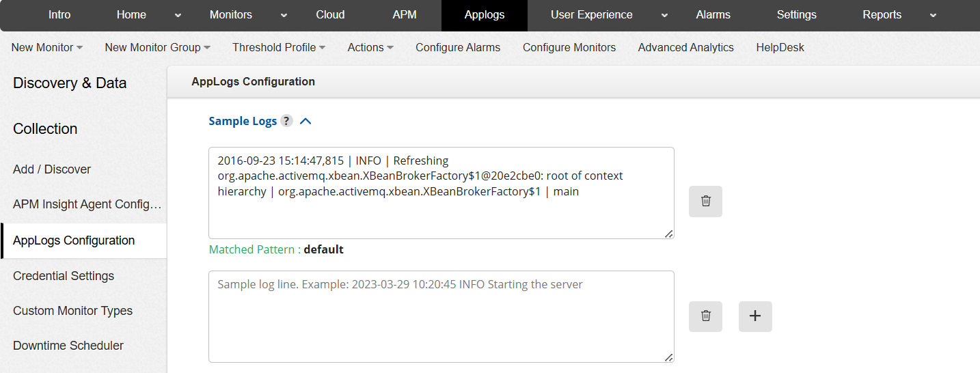Open the Settings tab
This screenshot has width=980, height=373.
(797, 15)
